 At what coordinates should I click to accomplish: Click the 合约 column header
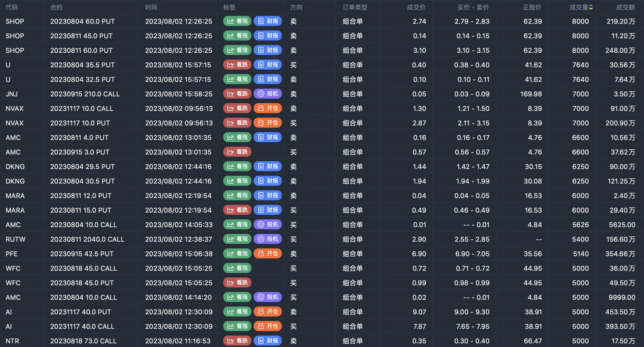pos(56,8)
